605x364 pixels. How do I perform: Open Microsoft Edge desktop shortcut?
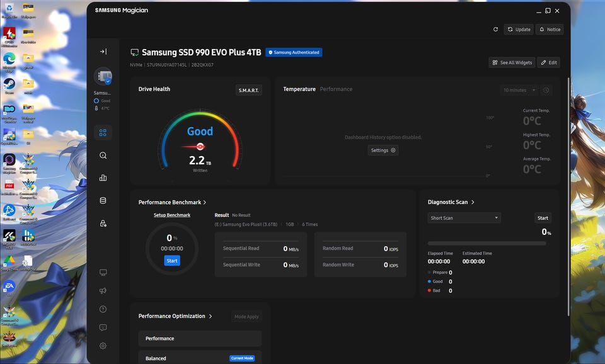9,62
